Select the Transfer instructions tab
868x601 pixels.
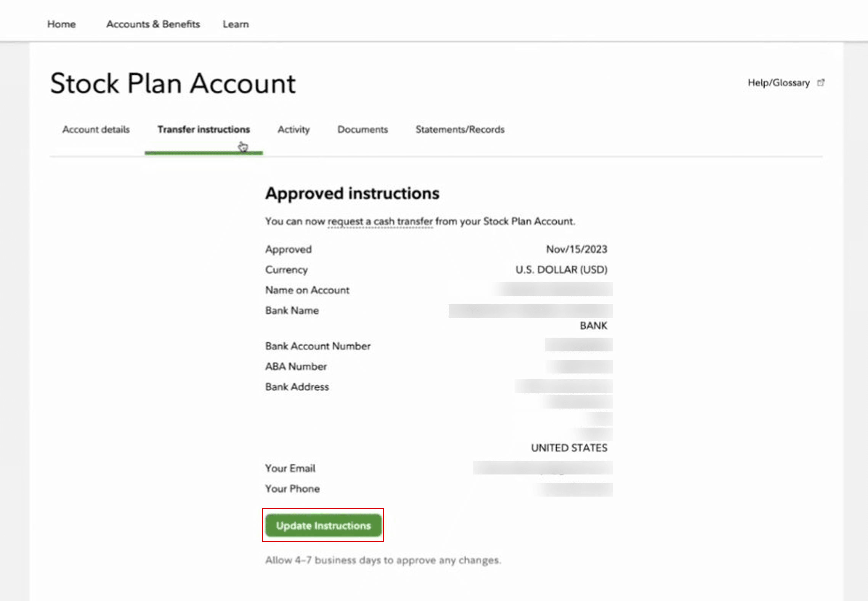(x=204, y=130)
